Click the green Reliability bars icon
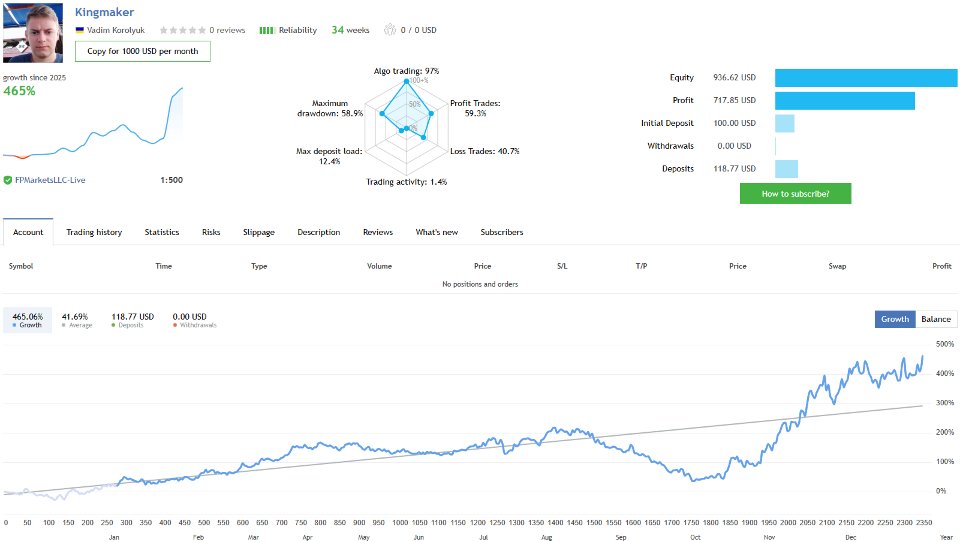This screenshot has height=542, width=960. (267, 30)
